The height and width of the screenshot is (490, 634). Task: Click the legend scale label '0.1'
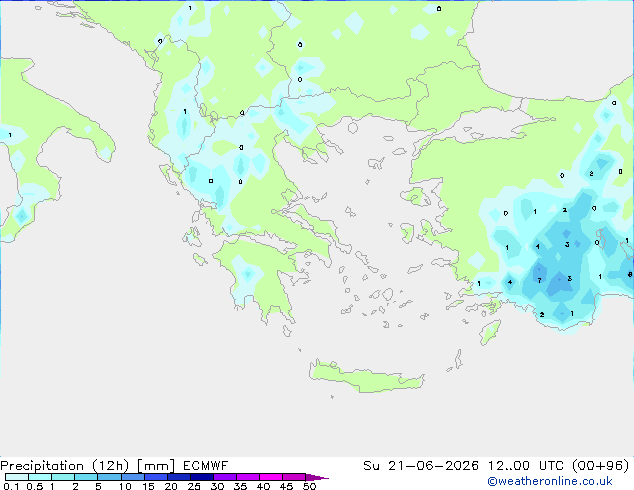point(11,486)
